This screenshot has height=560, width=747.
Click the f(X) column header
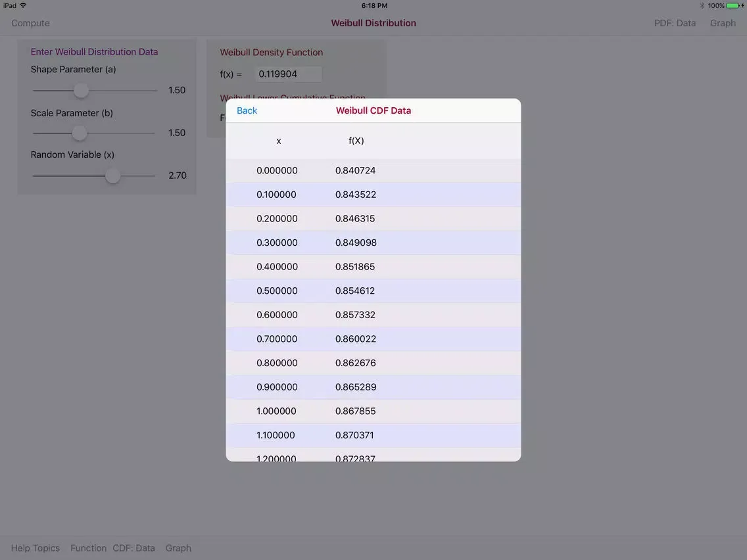[356, 141]
